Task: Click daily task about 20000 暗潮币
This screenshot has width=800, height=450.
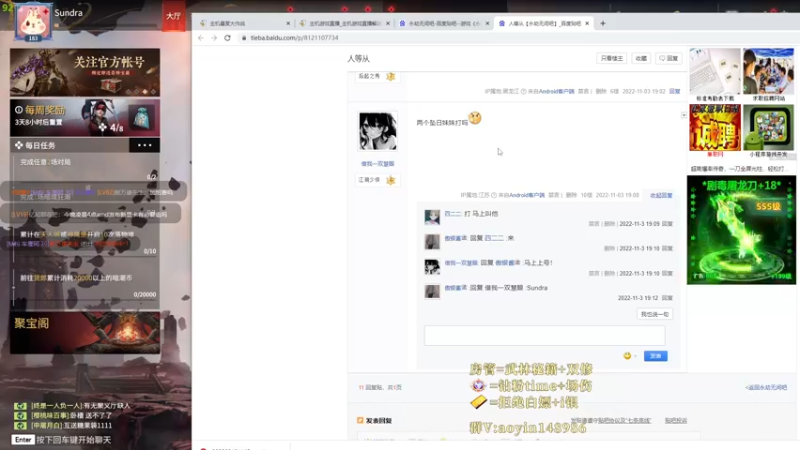Action: coord(76,278)
